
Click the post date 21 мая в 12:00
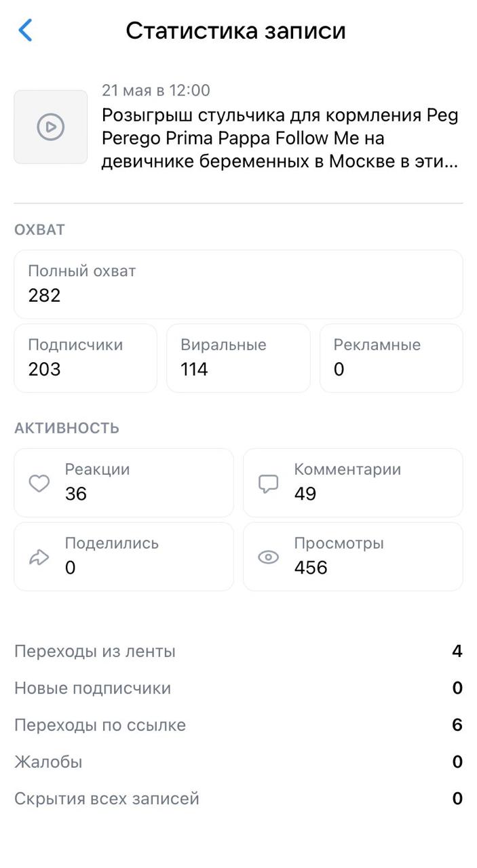156,90
